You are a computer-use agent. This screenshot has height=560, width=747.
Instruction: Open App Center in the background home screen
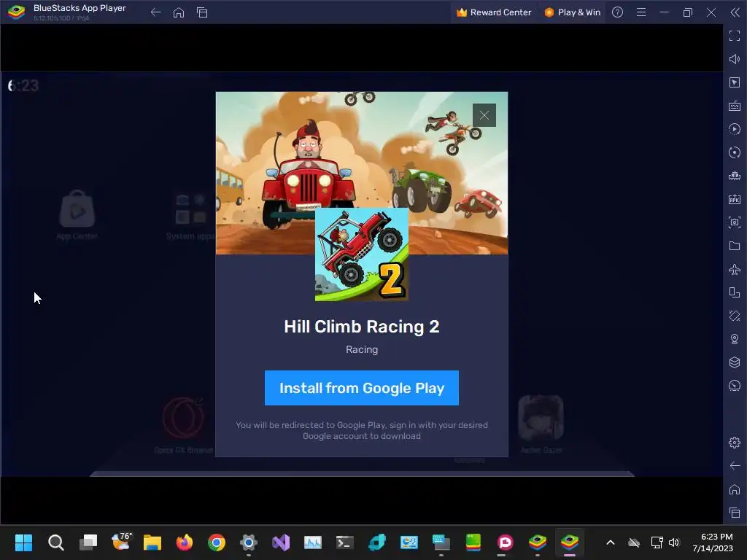pyautogui.click(x=77, y=214)
